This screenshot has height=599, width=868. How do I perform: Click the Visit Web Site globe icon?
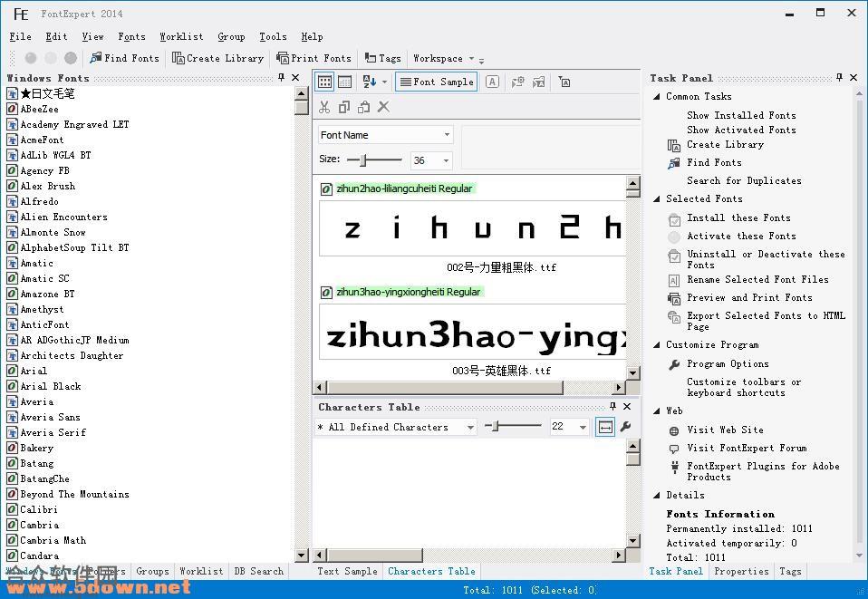[674, 431]
